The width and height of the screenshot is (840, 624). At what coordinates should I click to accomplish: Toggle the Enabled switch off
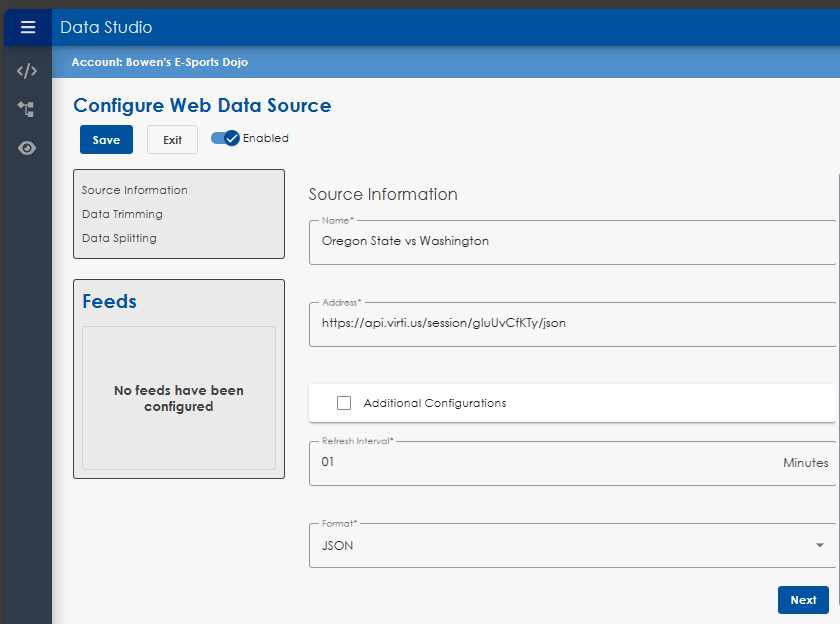point(226,139)
